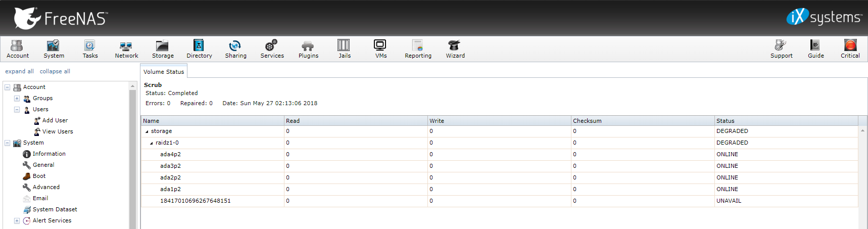The image size is (868, 229).
Task: Click the FreeNAS logo
Action: click(61, 18)
